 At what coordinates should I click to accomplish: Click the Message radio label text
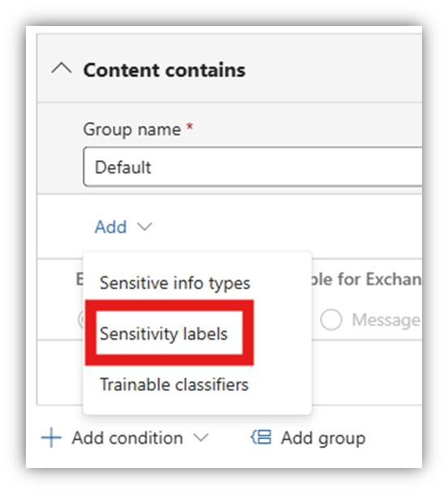tap(386, 320)
